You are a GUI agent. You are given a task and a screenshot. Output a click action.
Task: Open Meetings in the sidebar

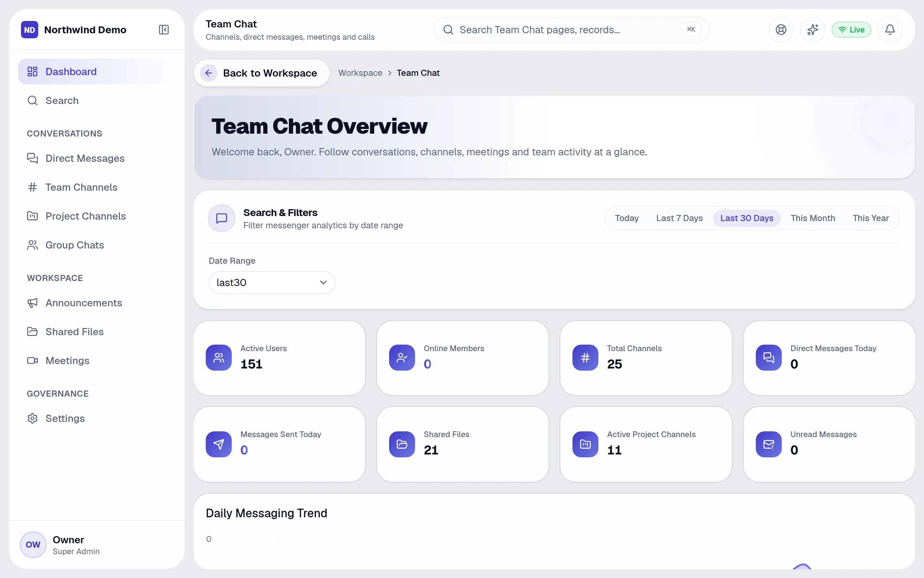[97, 361]
